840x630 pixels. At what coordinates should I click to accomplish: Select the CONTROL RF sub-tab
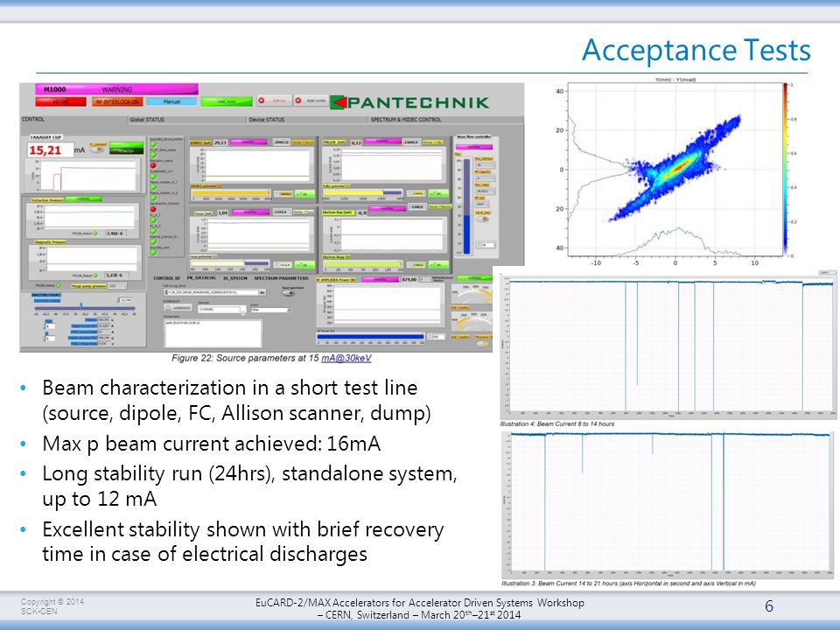coord(166,278)
